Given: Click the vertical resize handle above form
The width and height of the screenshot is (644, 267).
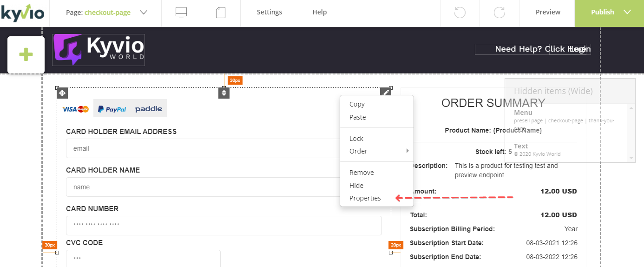Looking at the screenshot, I should coord(224,93).
